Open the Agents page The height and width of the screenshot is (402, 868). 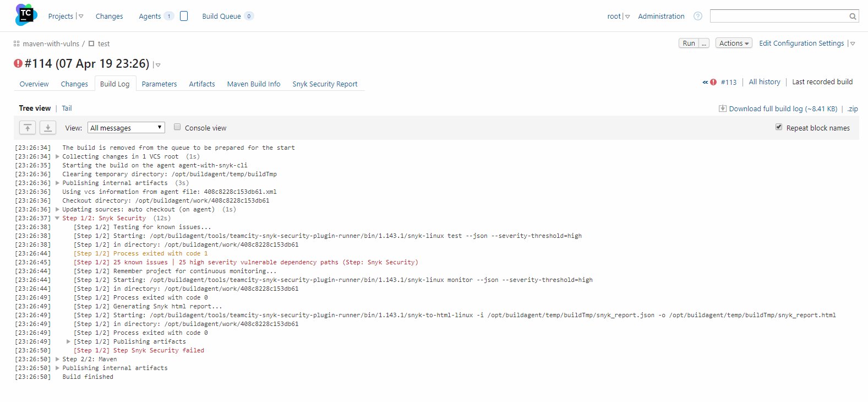click(150, 16)
